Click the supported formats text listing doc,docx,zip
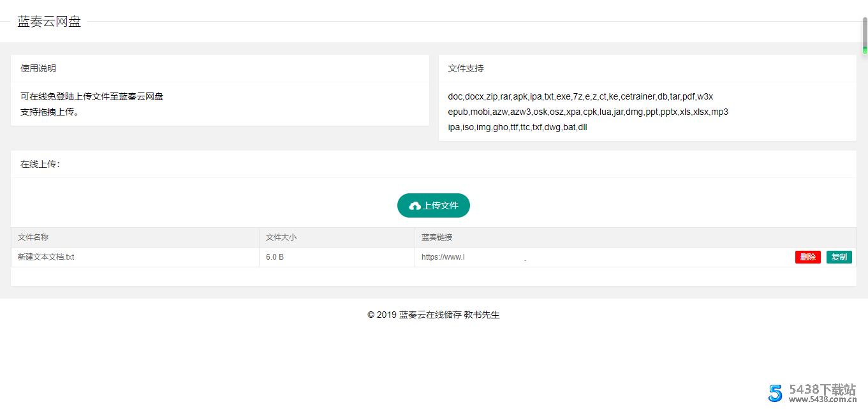Image resolution: width=868 pixels, height=409 pixels. click(x=582, y=96)
